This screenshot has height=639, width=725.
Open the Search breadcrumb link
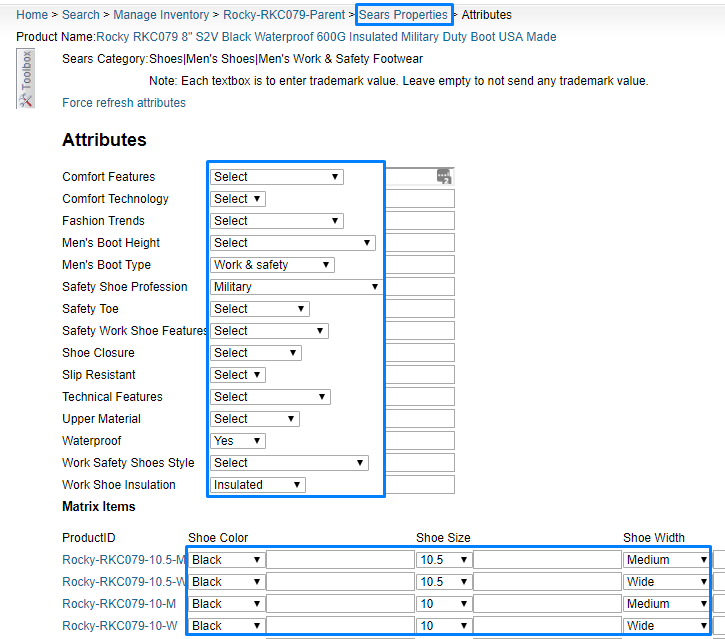pyautogui.click(x=81, y=15)
